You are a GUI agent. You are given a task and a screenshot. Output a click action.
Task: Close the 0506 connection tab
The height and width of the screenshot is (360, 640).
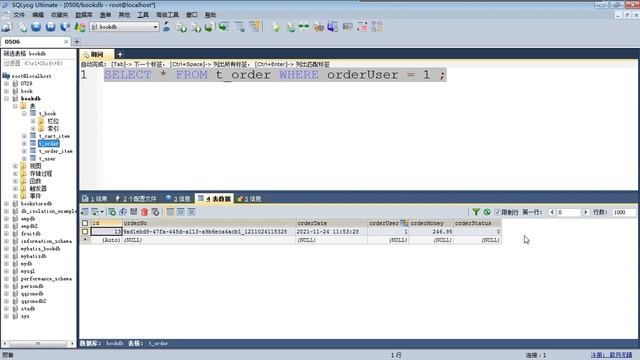click(66, 42)
